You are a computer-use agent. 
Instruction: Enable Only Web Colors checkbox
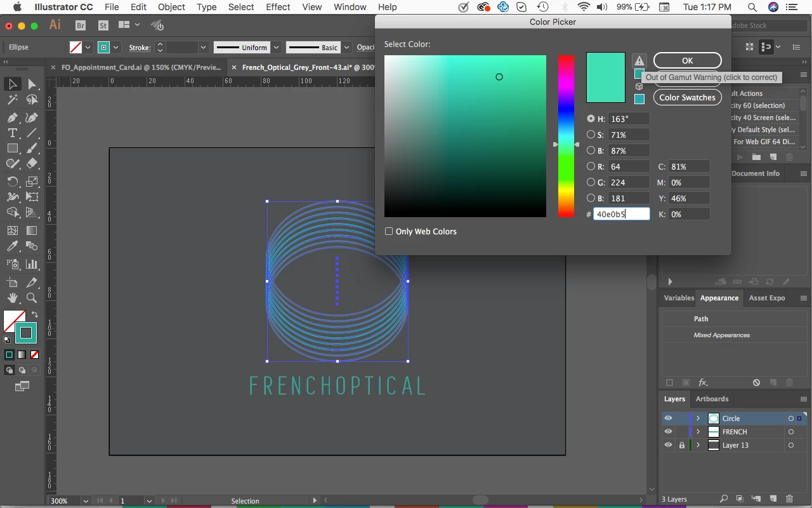click(389, 232)
